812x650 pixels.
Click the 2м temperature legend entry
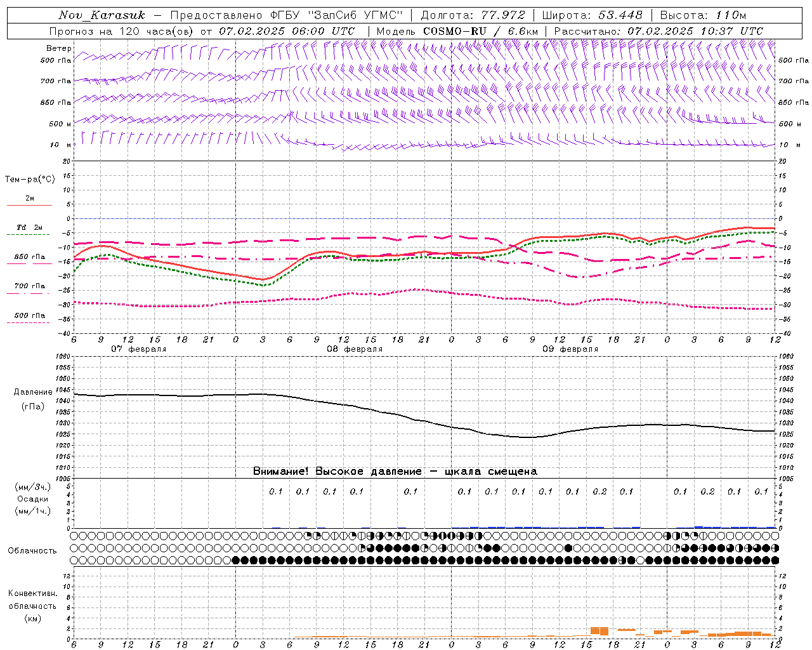coord(30,199)
